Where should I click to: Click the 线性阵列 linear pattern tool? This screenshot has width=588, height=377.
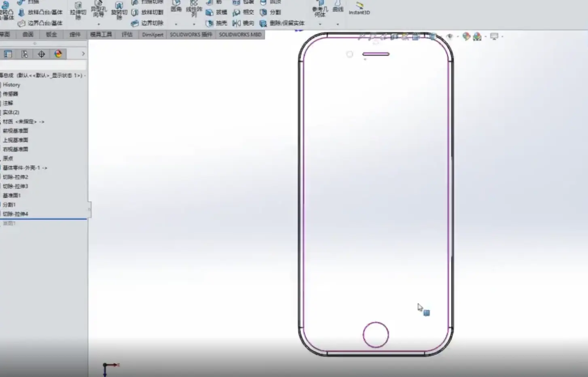coord(194,8)
